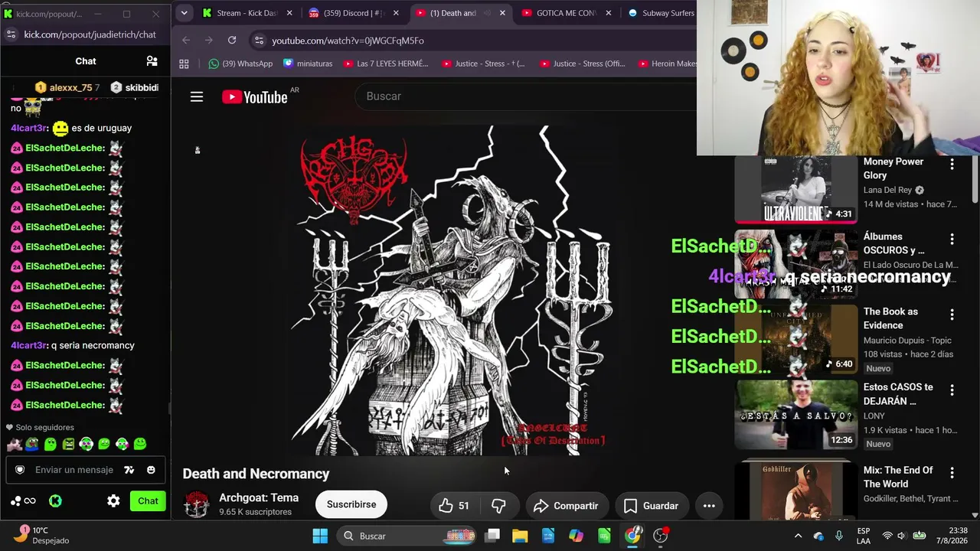Screen dimensions: 980x551
Task: Open options for Money Power Glory video
Action: (x=952, y=165)
